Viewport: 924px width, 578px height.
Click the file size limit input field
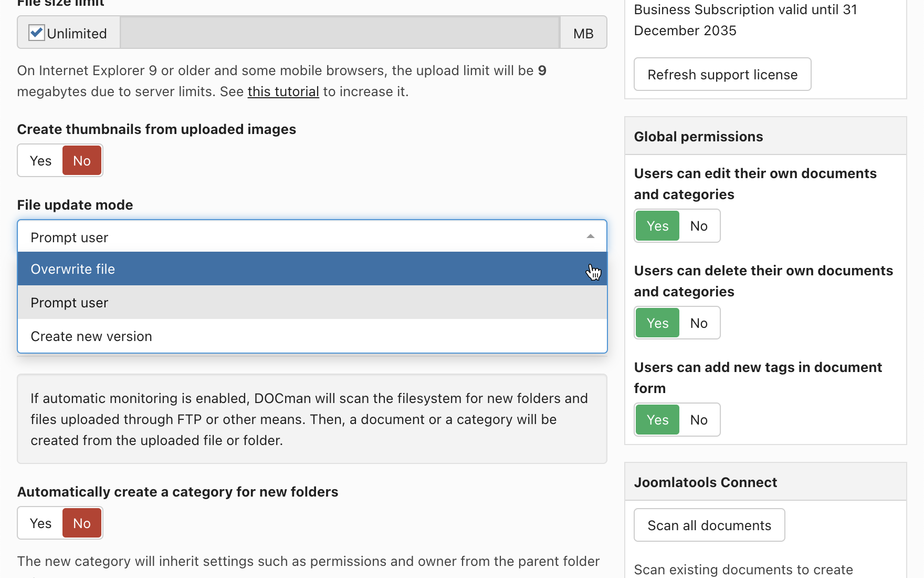click(340, 33)
